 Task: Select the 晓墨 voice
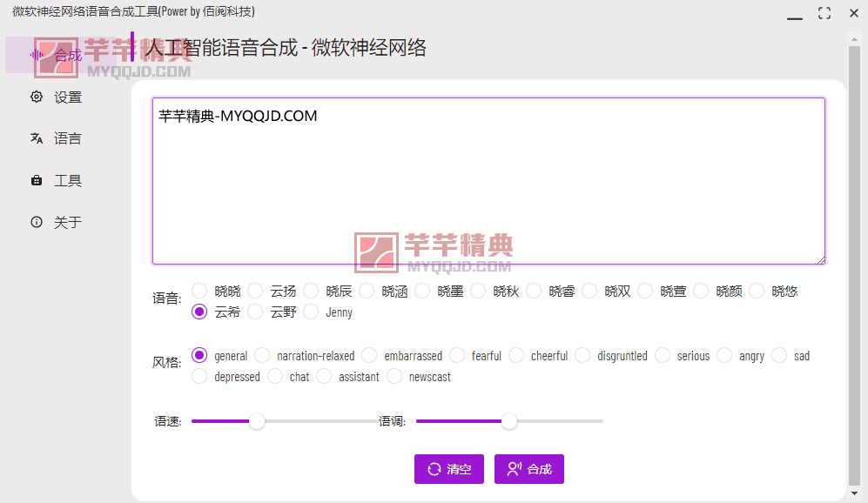pos(422,291)
